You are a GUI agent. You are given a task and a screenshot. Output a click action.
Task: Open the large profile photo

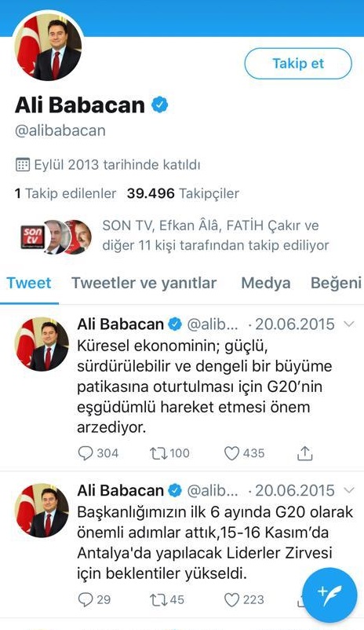click(48, 47)
